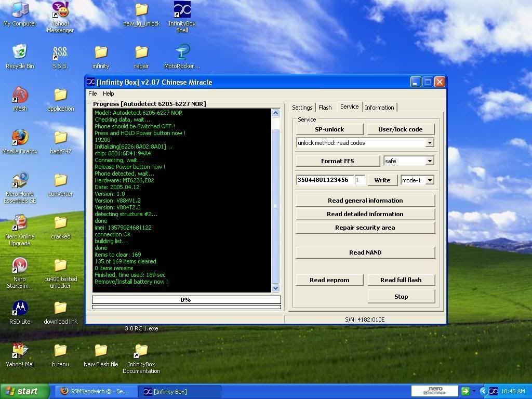
Task: Click the log scrollbar thumb
Action: [x=275, y=206]
